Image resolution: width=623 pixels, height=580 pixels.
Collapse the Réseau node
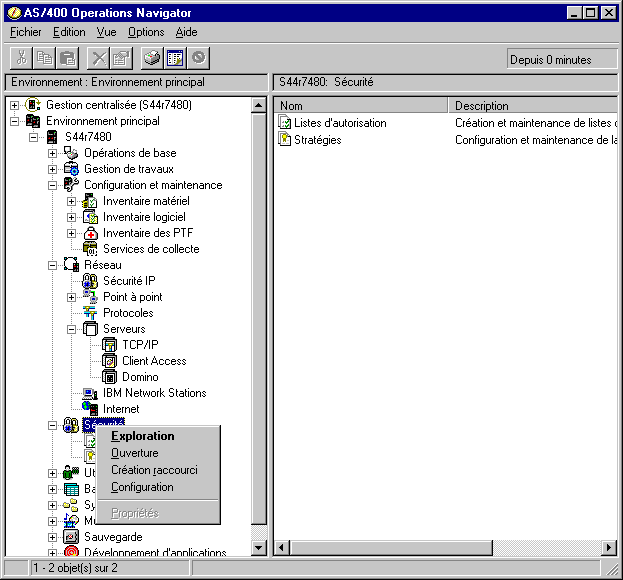(x=52, y=265)
